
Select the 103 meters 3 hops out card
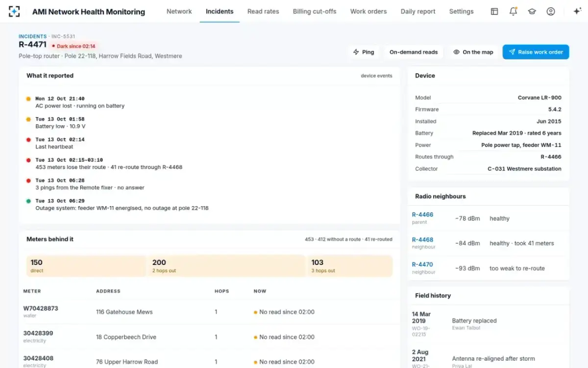pos(350,266)
